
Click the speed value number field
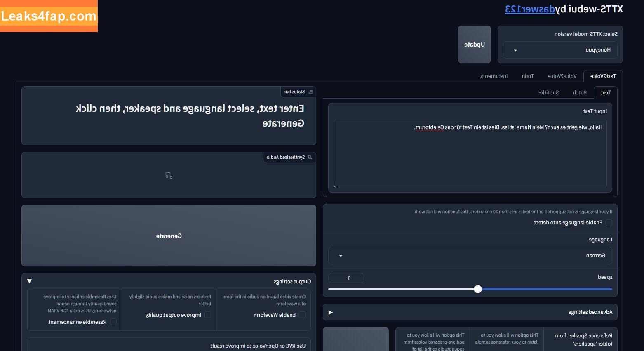(x=346, y=278)
